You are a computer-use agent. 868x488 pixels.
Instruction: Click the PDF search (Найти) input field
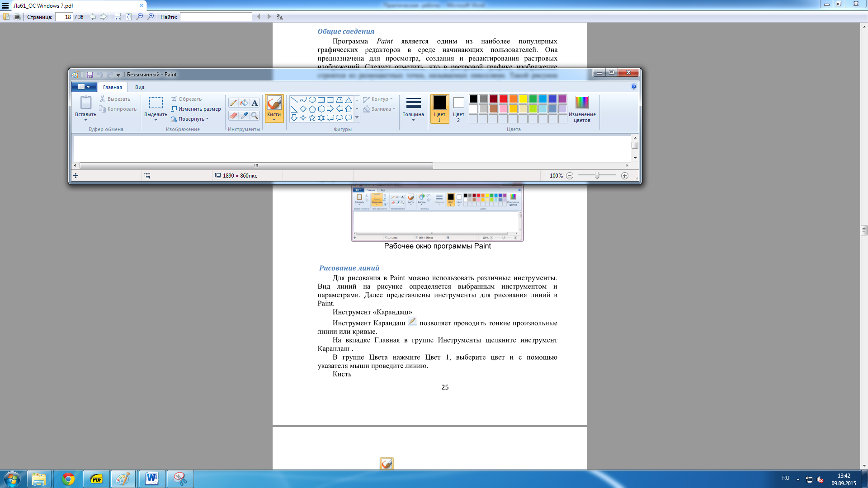pos(216,17)
